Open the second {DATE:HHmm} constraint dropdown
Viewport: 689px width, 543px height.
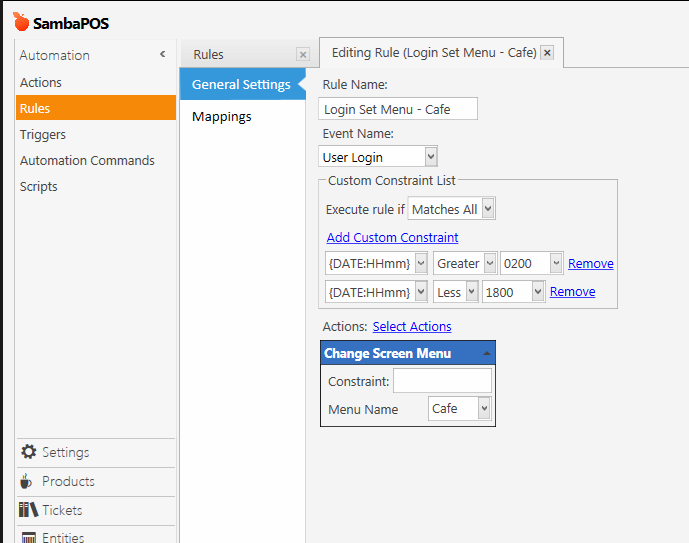(x=421, y=292)
